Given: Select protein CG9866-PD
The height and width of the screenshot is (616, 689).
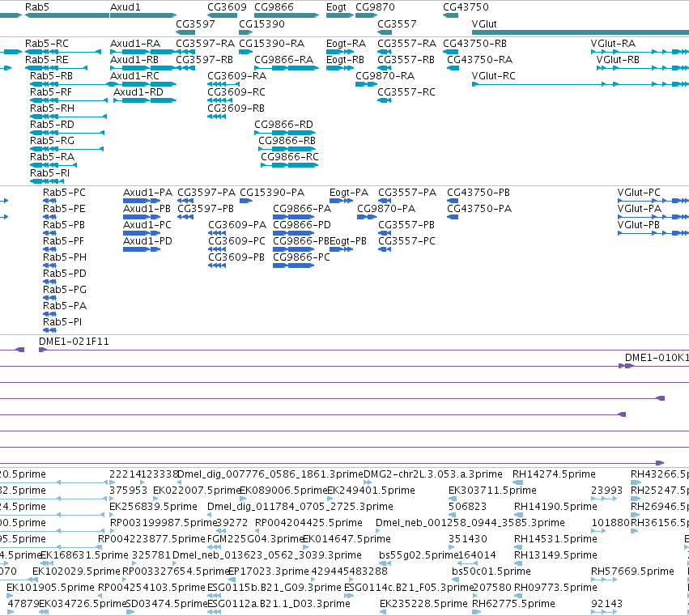Looking at the screenshot, I should point(302,225).
